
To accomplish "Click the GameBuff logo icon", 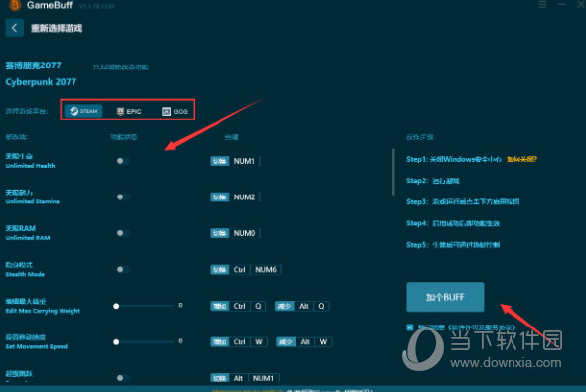I will pyautogui.click(x=14, y=5).
